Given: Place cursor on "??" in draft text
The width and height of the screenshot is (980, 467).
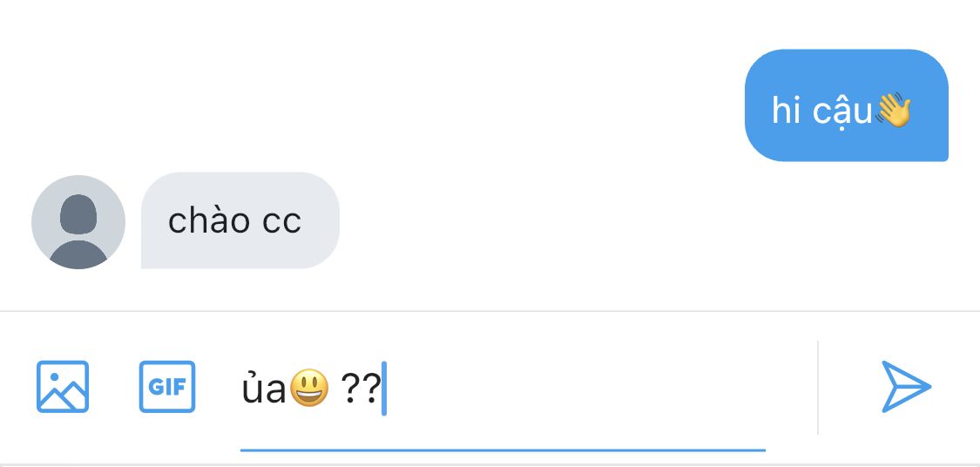Looking at the screenshot, I should tap(361, 389).
